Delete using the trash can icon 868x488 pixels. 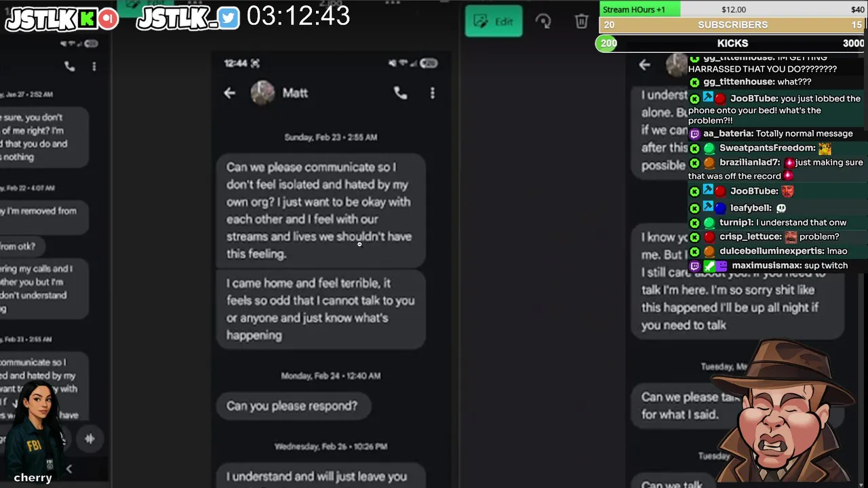581,21
